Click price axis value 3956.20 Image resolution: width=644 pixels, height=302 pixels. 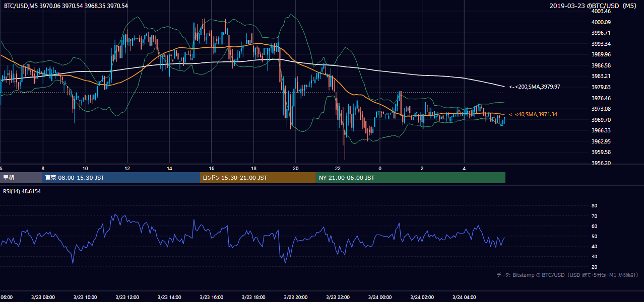coord(601,163)
